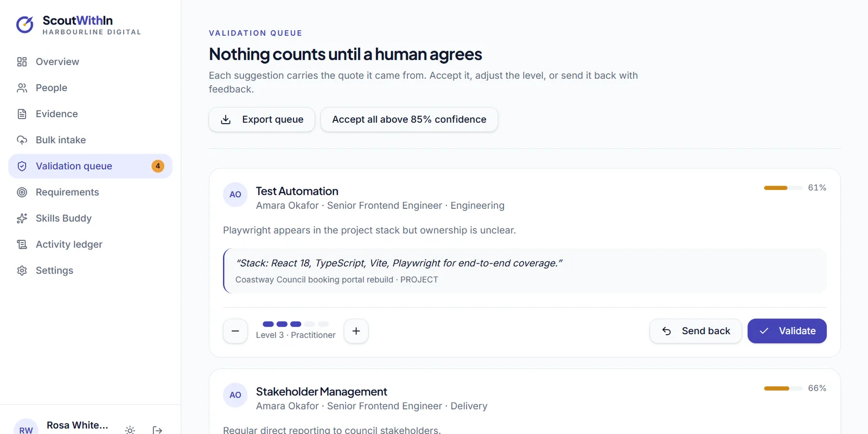Validate the Test Automation suggestion
Screen dimensions: 868x434
[787, 331]
